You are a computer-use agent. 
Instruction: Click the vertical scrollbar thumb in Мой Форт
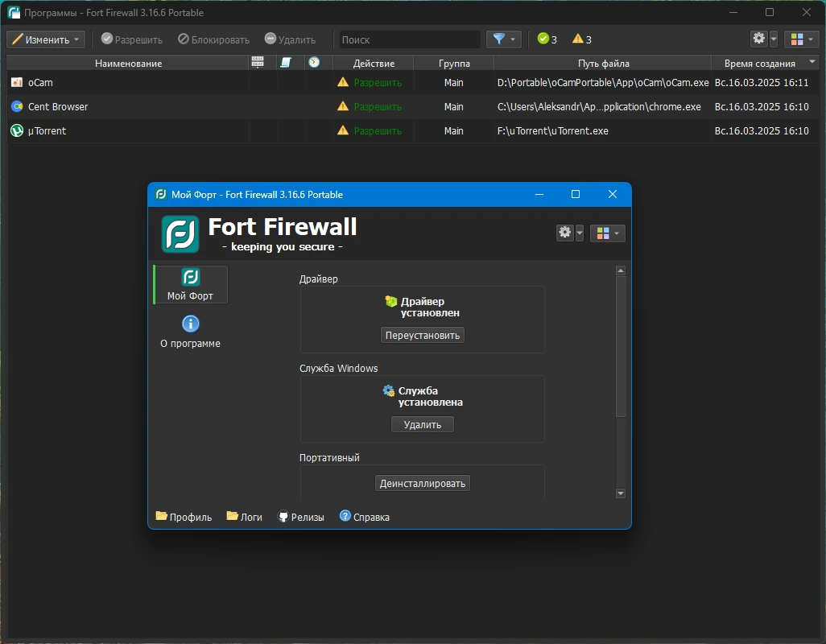[621, 346]
